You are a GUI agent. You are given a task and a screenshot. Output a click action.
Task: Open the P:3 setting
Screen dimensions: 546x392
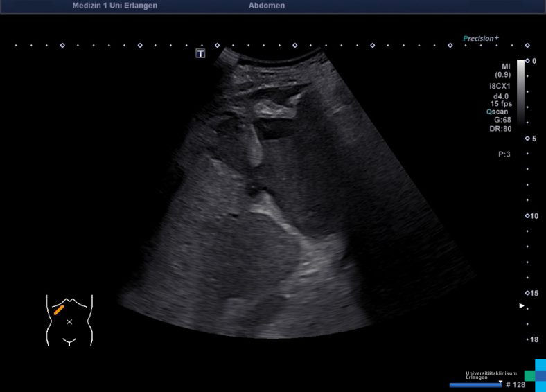coord(504,154)
